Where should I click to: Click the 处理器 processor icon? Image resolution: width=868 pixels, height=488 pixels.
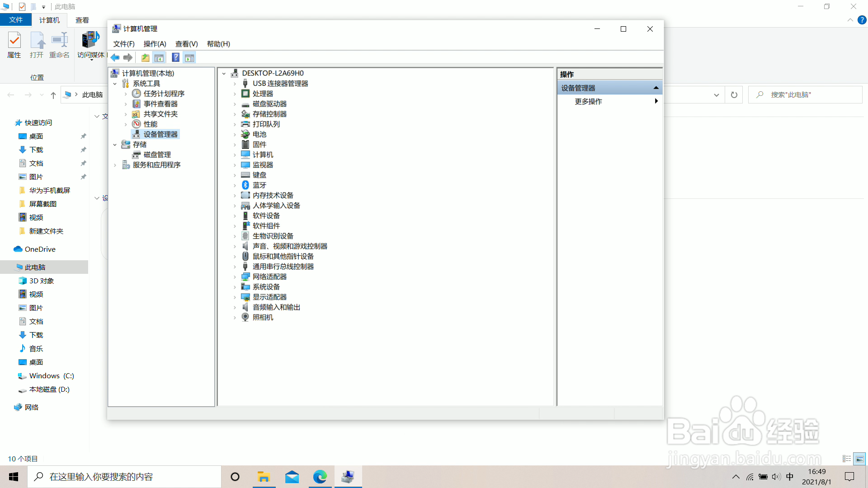tap(245, 94)
